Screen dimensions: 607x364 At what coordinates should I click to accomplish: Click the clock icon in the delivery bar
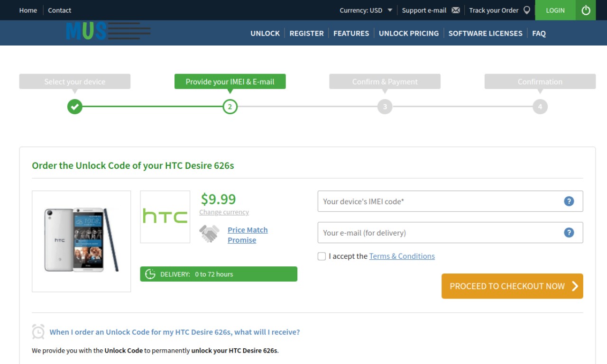click(150, 274)
